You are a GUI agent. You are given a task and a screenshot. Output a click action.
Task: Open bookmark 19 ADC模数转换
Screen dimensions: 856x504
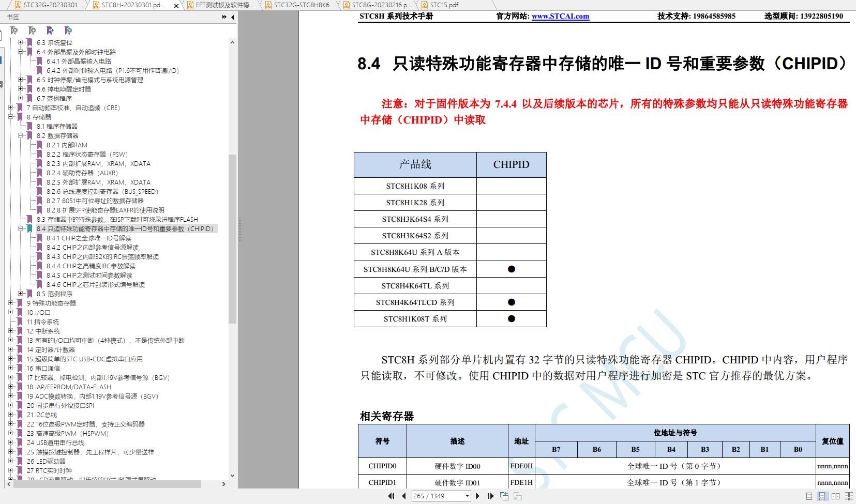(x=93, y=396)
